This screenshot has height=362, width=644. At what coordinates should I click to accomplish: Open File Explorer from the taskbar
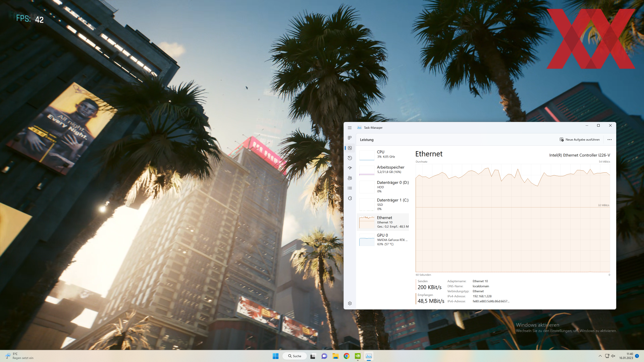point(335,356)
